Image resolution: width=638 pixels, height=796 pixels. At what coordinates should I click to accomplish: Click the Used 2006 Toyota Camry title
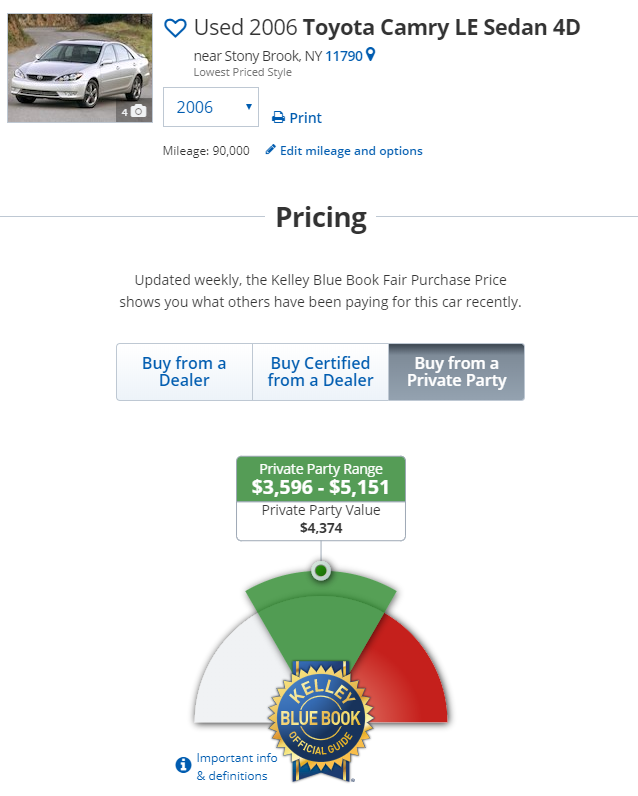point(387,28)
